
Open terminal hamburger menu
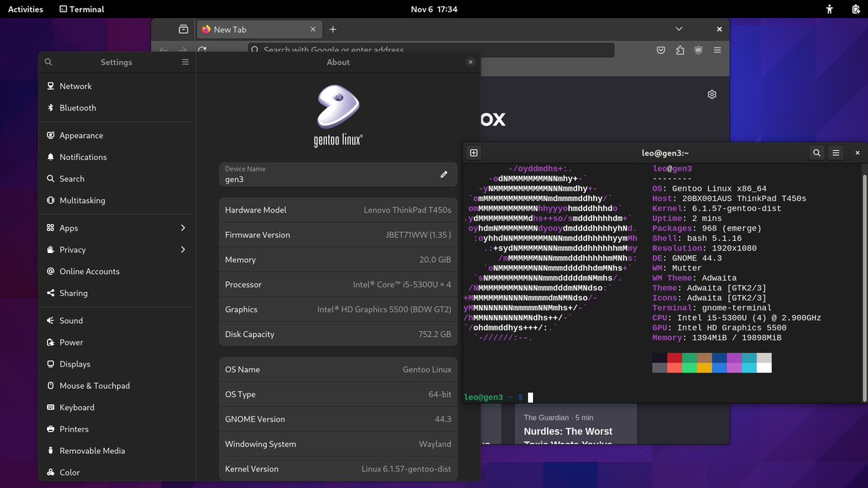pyautogui.click(x=836, y=153)
